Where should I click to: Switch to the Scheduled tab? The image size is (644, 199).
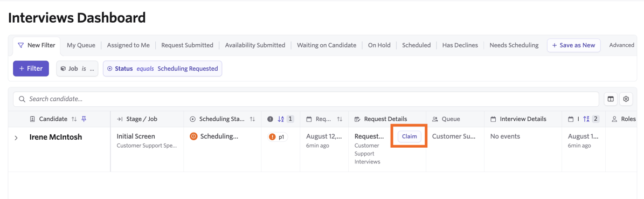(416, 45)
